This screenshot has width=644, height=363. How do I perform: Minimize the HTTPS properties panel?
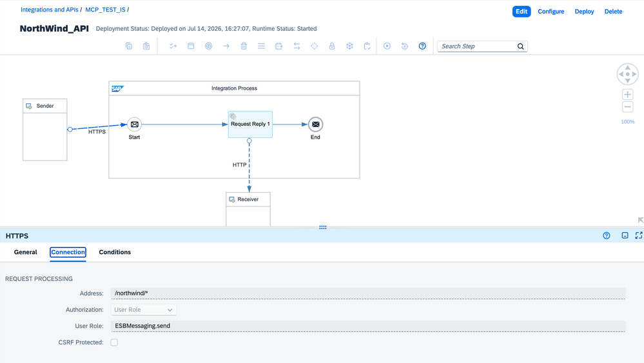click(x=625, y=236)
